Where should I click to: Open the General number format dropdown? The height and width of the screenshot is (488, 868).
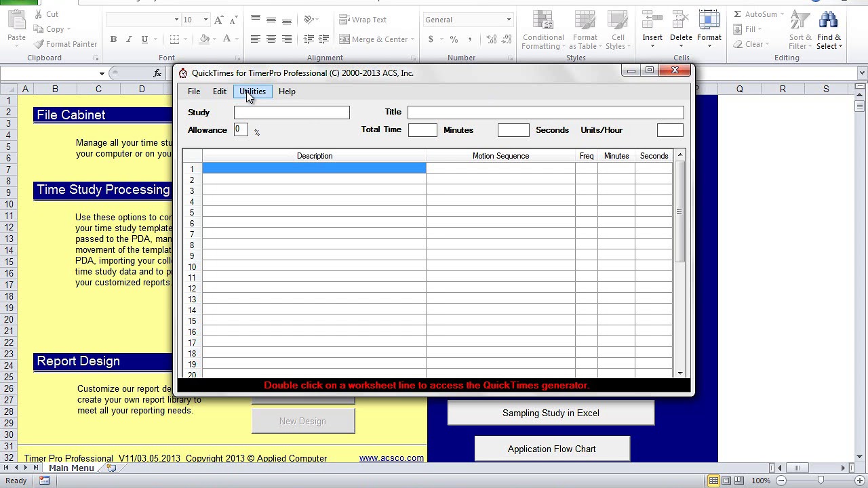tap(509, 20)
